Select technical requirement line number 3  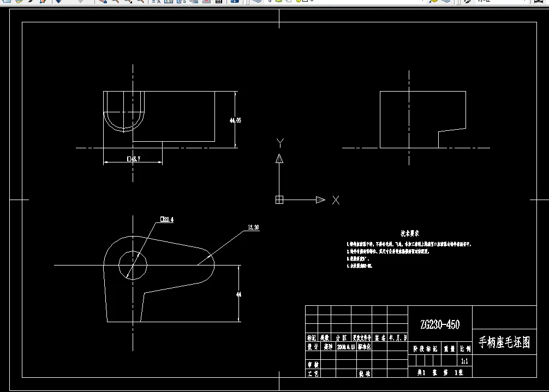(358, 259)
